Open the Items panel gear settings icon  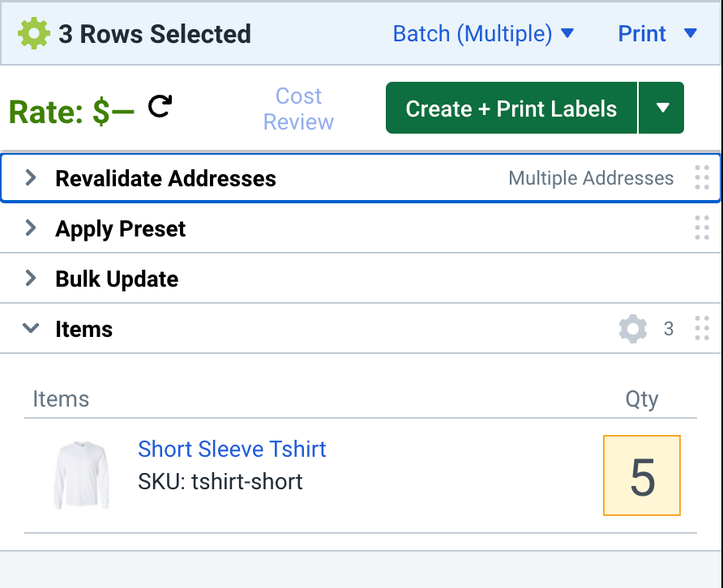(x=633, y=328)
